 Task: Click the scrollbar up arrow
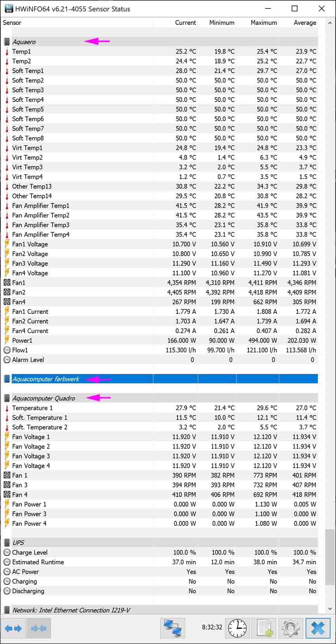click(330, 23)
